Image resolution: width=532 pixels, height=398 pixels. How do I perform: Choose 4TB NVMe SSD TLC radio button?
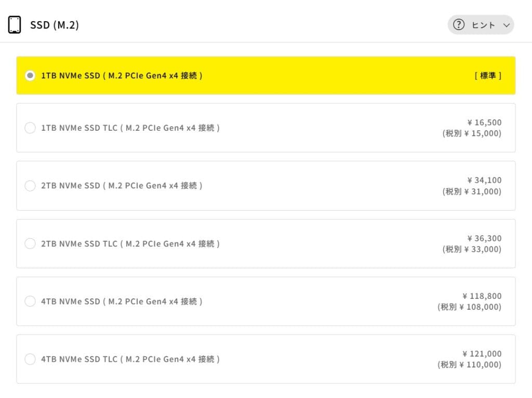[x=30, y=359]
